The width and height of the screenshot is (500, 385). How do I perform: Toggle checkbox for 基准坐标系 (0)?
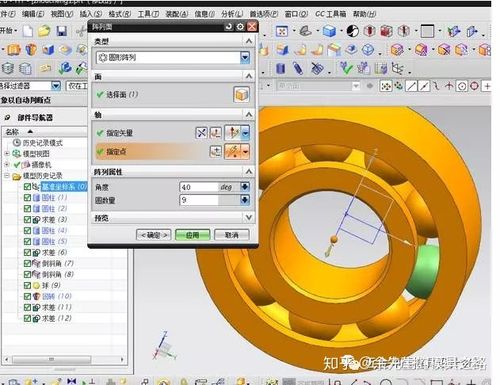(27, 187)
